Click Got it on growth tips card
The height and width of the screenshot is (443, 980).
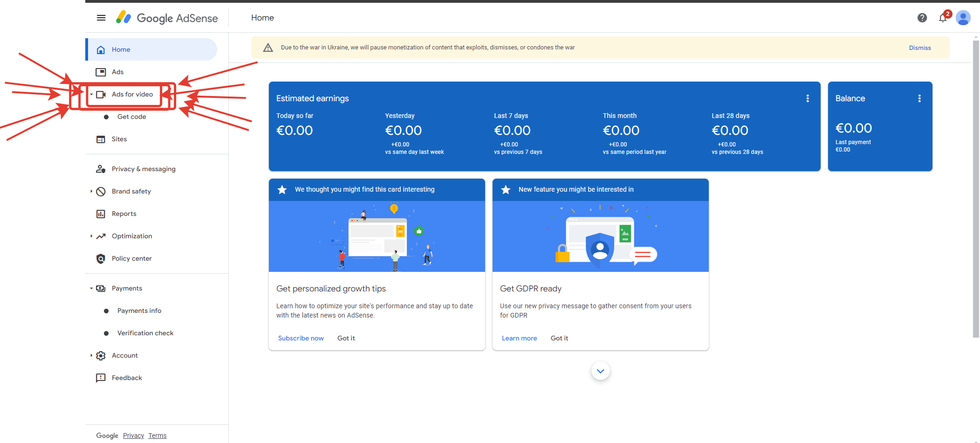click(x=346, y=339)
